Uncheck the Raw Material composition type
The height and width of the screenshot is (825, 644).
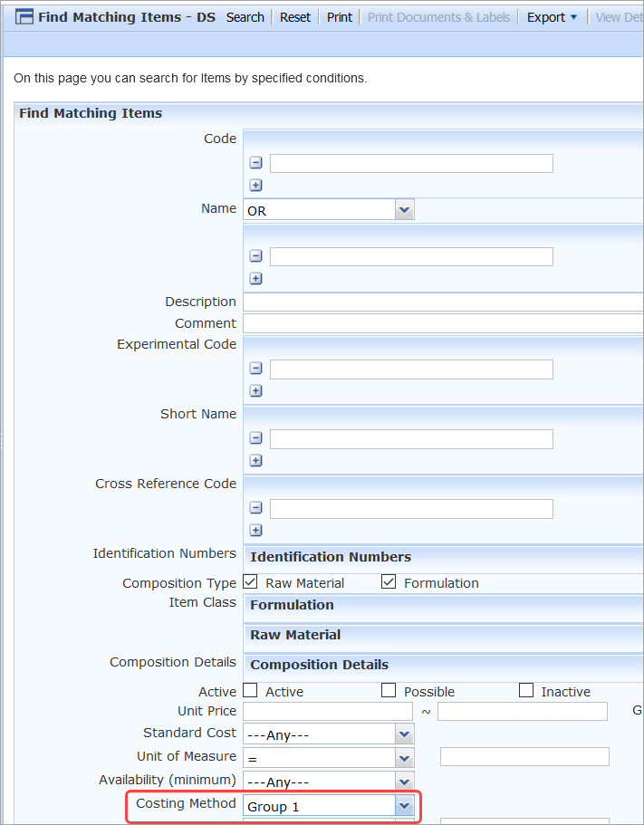tap(250, 582)
